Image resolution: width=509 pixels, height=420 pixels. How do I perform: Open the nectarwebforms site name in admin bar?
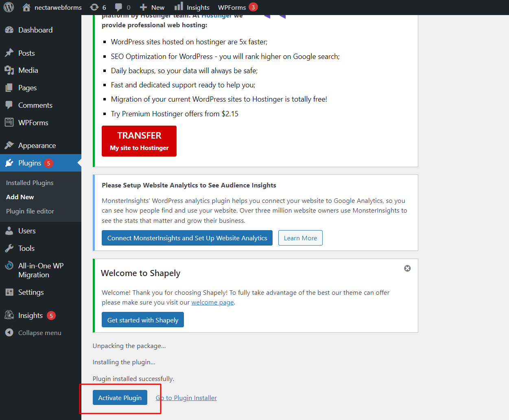(x=58, y=7)
